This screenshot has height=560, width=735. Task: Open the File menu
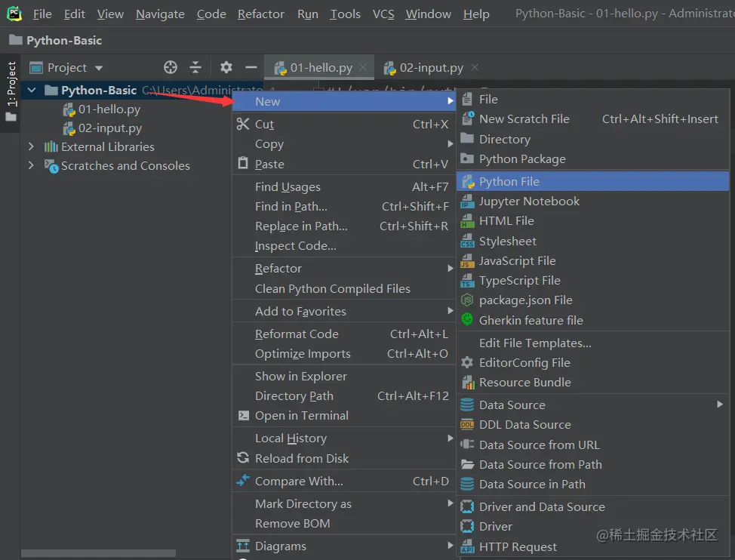click(x=42, y=14)
